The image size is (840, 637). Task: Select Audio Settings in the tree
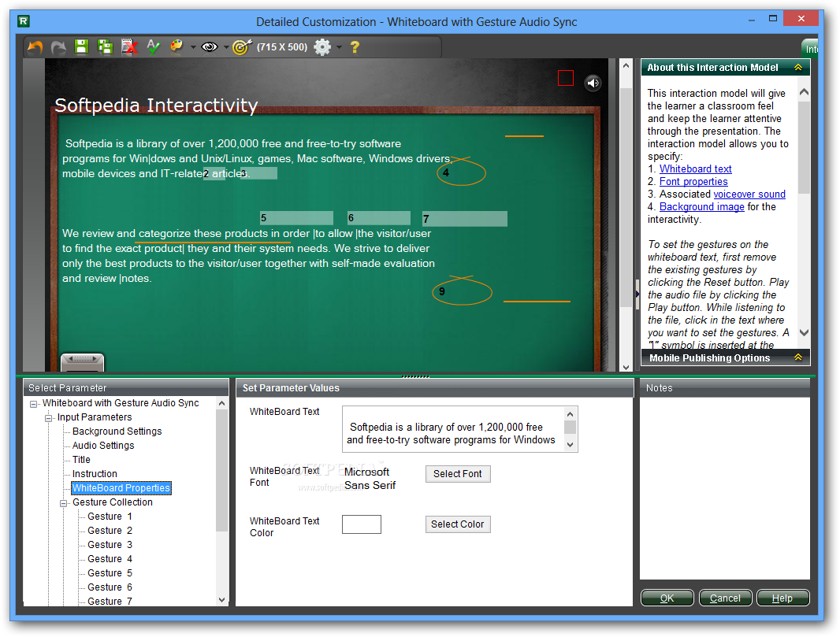coord(103,446)
